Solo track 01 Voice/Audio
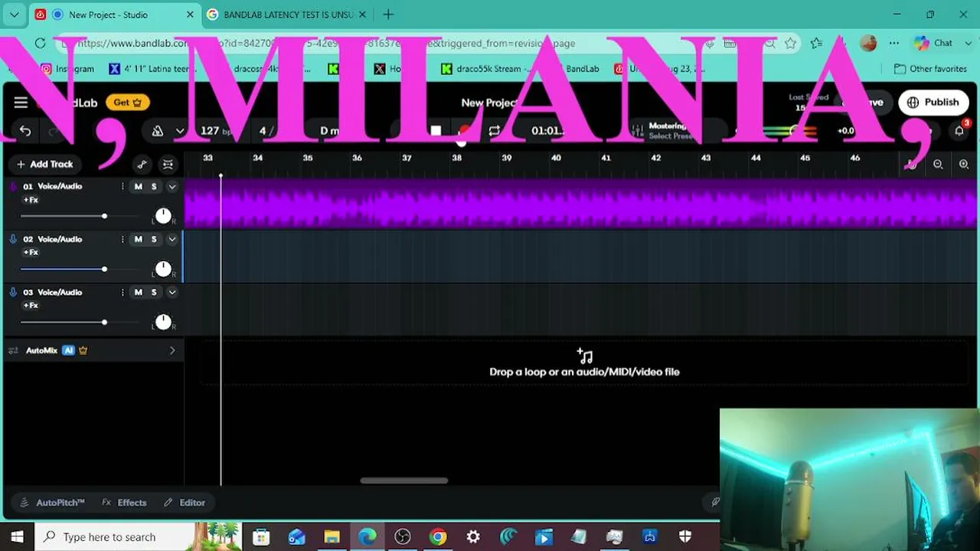Viewport: 980px width, 551px height. [x=154, y=187]
